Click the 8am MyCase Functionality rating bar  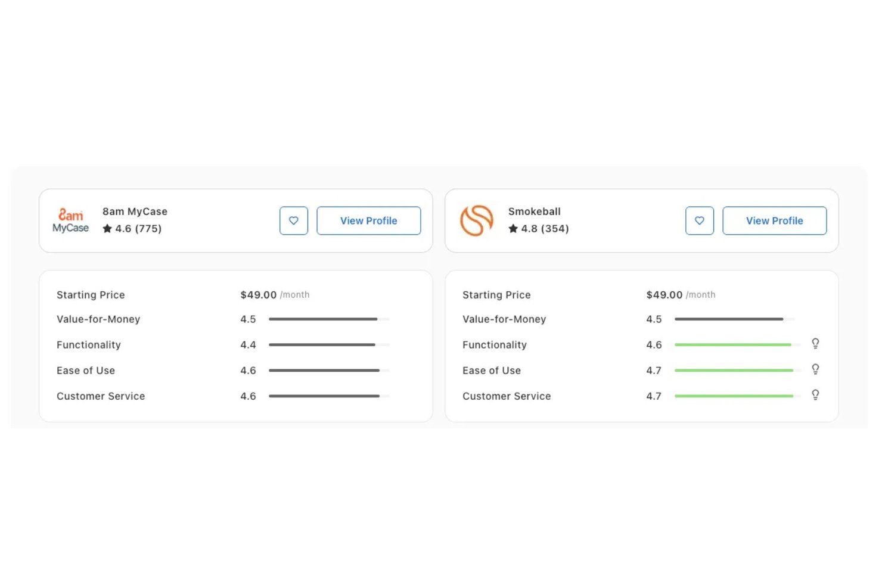[x=329, y=345]
